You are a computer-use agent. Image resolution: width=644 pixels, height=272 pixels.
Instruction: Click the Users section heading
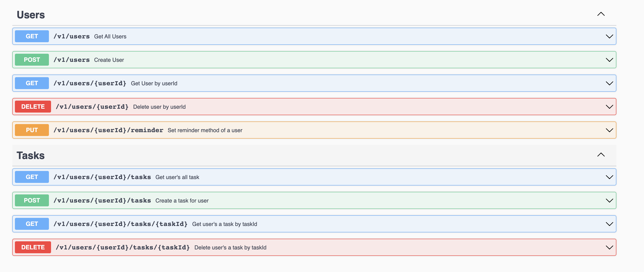[x=31, y=15]
